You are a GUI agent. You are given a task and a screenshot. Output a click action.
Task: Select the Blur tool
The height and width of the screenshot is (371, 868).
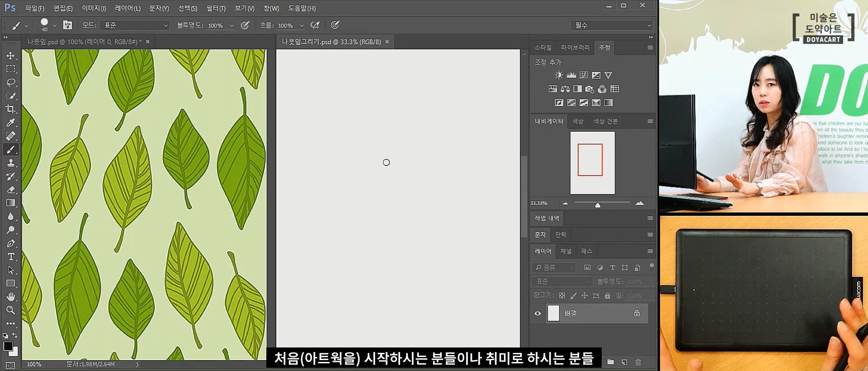coord(11,216)
